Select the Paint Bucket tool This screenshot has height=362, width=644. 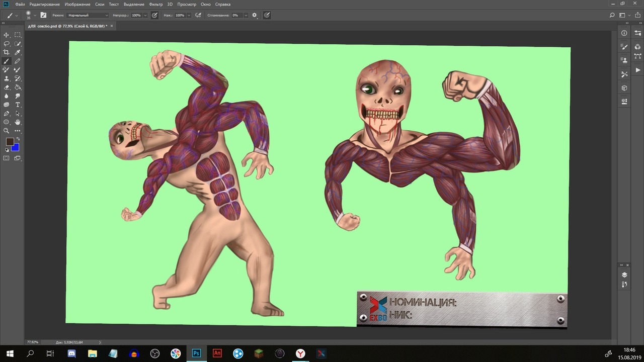(18, 87)
